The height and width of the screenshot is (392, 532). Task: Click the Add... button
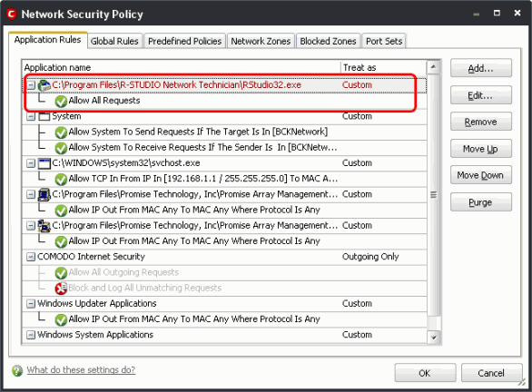[x=481, y=68]
